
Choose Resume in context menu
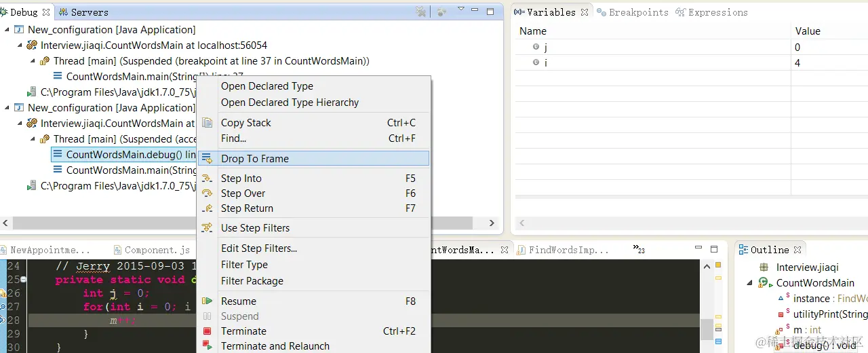tap(313, 301)
